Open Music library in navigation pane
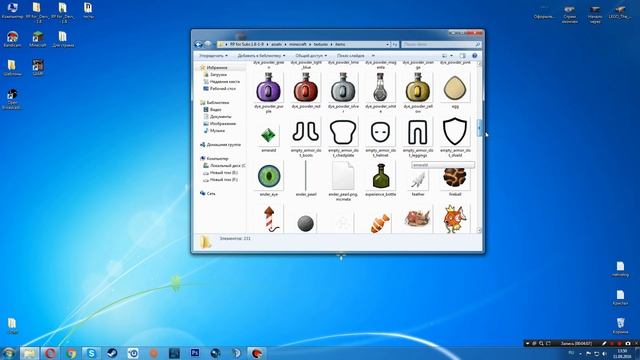Screen dimensions: 640x360 pyautogui.click(x=217, y=131)
